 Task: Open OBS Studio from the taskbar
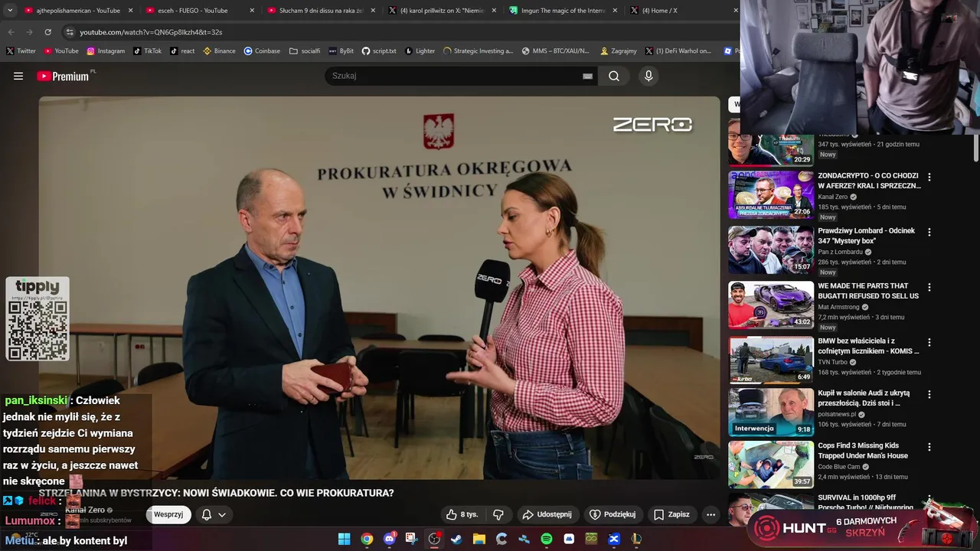[x=434, y=539]
